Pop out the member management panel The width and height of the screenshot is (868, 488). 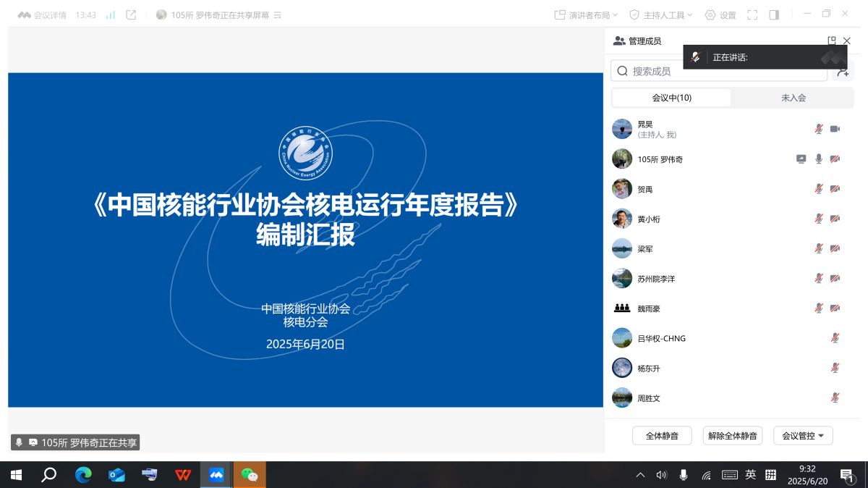click(x=832, y=41)
